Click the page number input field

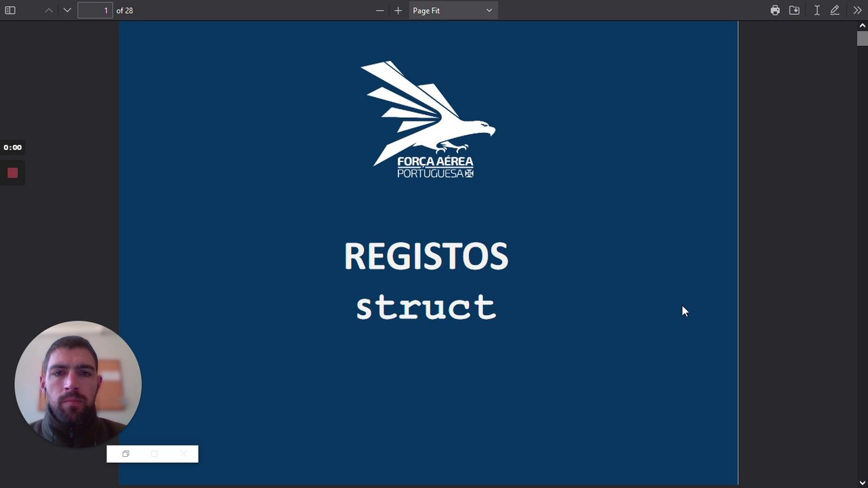95,10
